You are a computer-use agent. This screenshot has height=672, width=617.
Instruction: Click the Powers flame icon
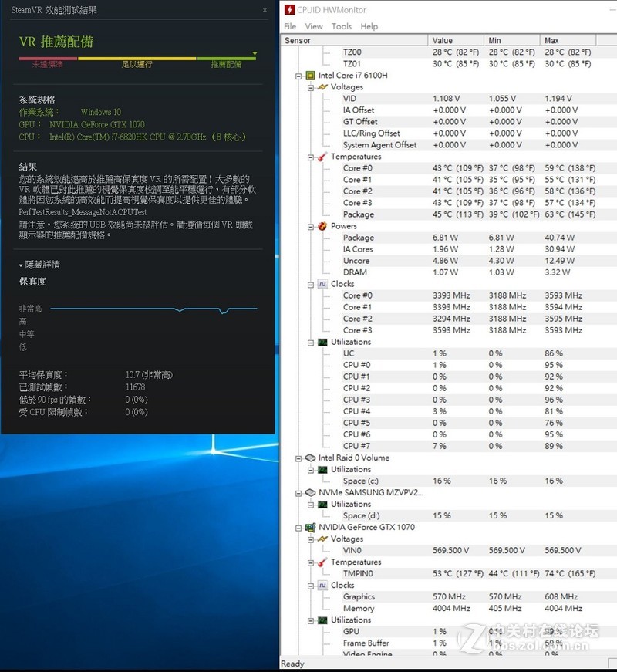click(322, 226)
